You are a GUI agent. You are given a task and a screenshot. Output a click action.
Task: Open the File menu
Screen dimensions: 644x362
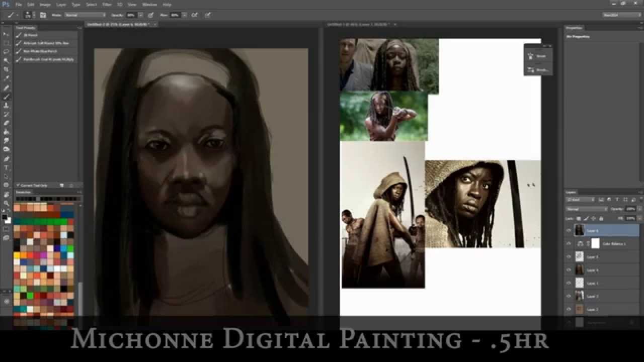click(x=19, y=5)
